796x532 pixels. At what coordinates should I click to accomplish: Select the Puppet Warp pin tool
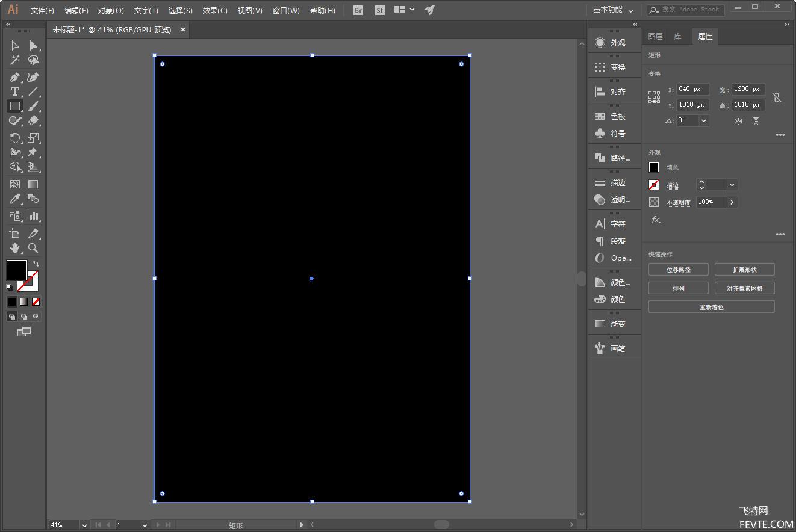(x=34, y=153)
